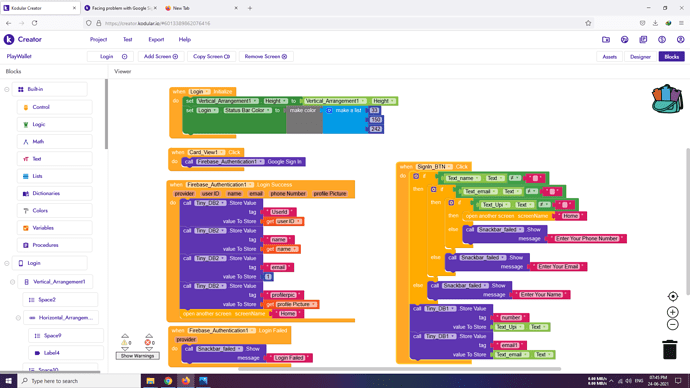
Task: Bookmark page with the star icon
Action: (588, 23)
